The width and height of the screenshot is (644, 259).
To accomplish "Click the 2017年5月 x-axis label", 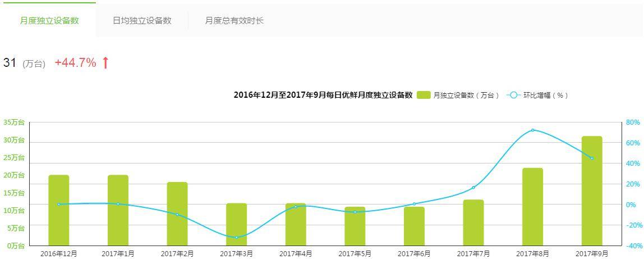I will [355, 254].
